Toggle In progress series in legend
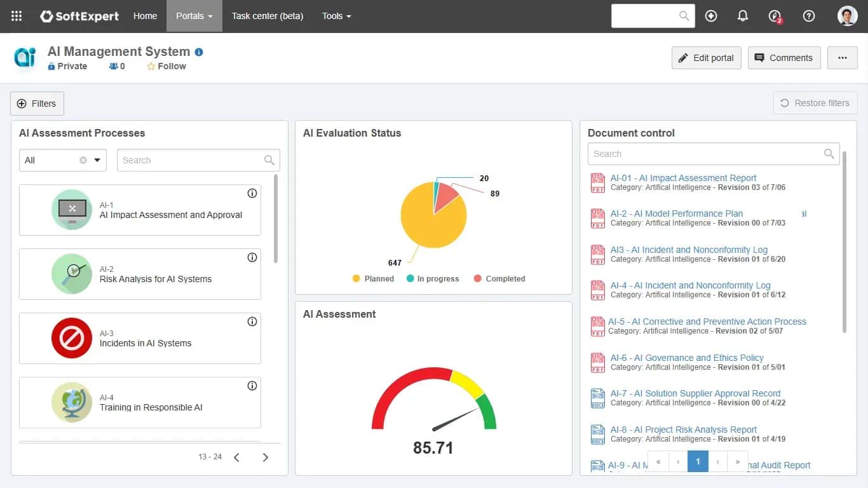868x488 pixels. 433,279
